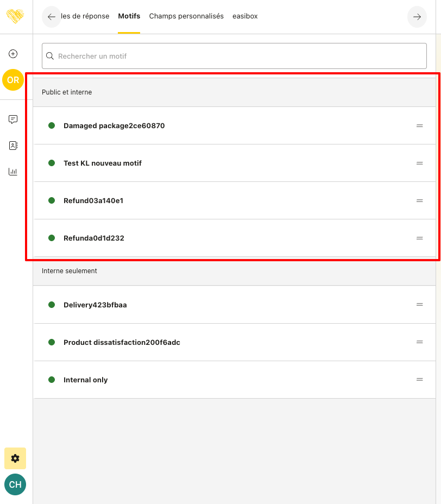
Task: Open the Damaged package2ce60870 motif
Action: [x=114, y=125]
